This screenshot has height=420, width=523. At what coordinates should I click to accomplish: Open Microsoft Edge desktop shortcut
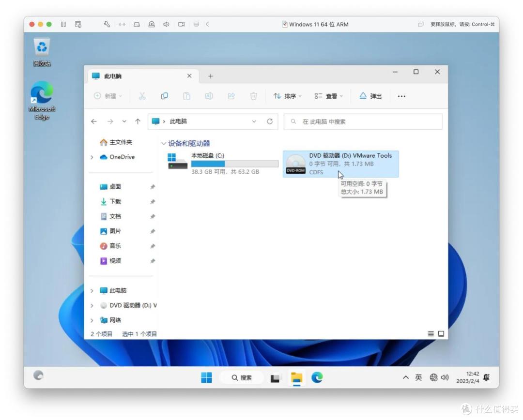pyautogui.click(x=42, y=100)
